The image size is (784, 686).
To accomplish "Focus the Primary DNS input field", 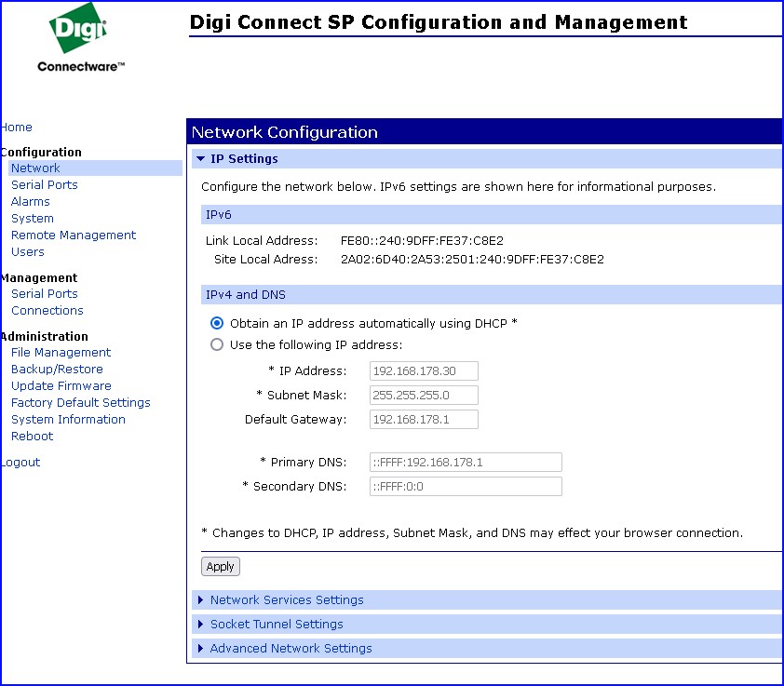I will click(466, 462).
